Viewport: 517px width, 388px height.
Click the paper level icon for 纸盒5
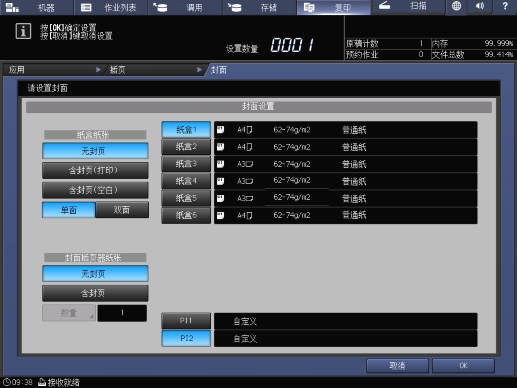coord(221,198)
